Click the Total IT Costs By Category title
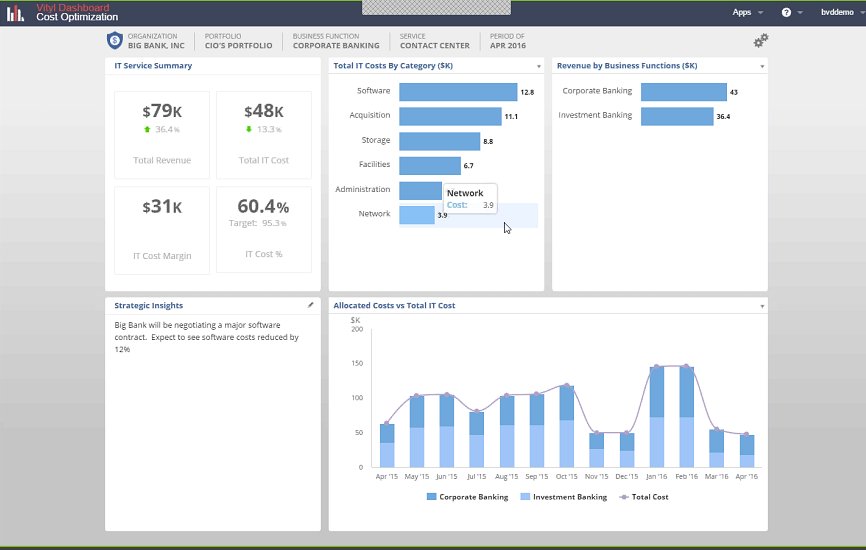The height and width of the screenshot is (550, 866). click(x=393, y=66)
